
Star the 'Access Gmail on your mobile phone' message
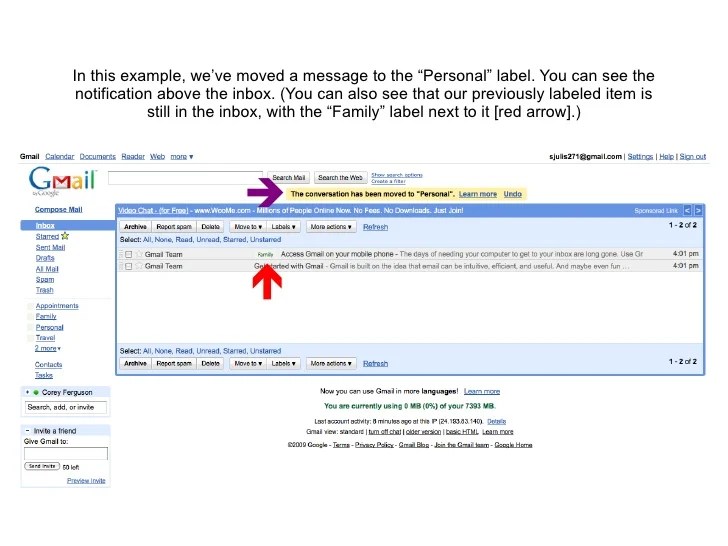pyautogui.click(x=139, y=254)
